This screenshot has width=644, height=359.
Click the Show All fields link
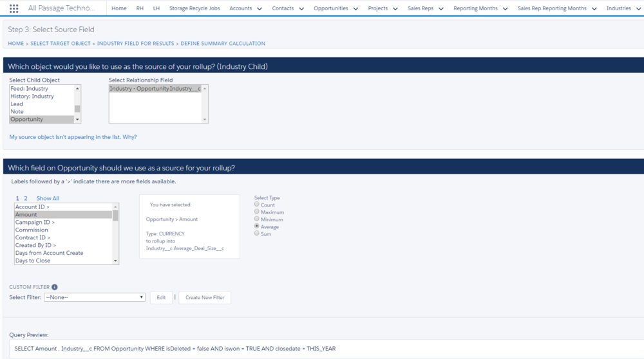click(48, 198)
